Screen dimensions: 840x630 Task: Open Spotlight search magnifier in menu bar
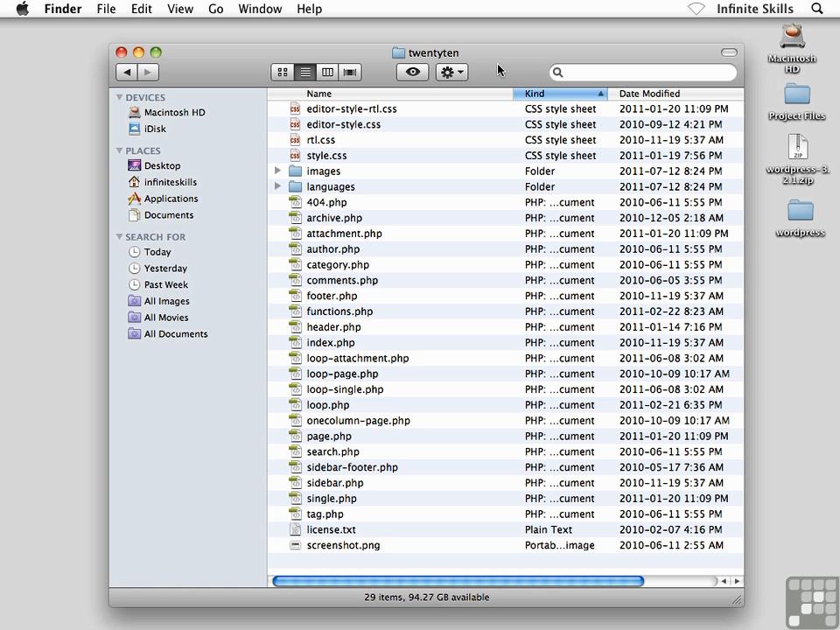[x=817, y=9]
